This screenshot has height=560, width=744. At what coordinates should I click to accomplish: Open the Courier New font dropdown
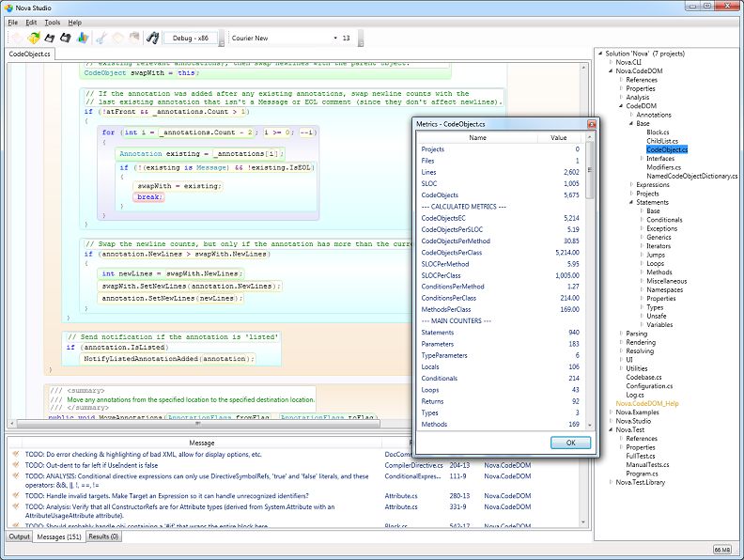[x=284, y=39]
